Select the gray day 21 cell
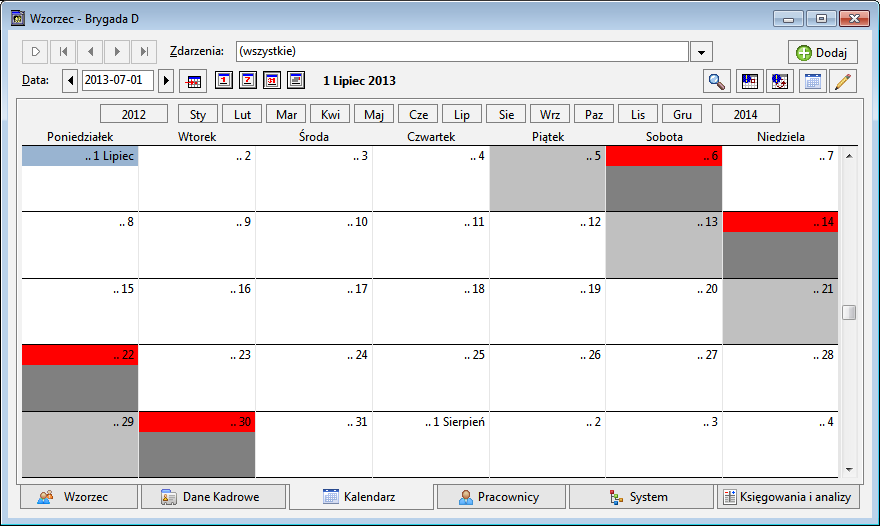 [780, 312]
